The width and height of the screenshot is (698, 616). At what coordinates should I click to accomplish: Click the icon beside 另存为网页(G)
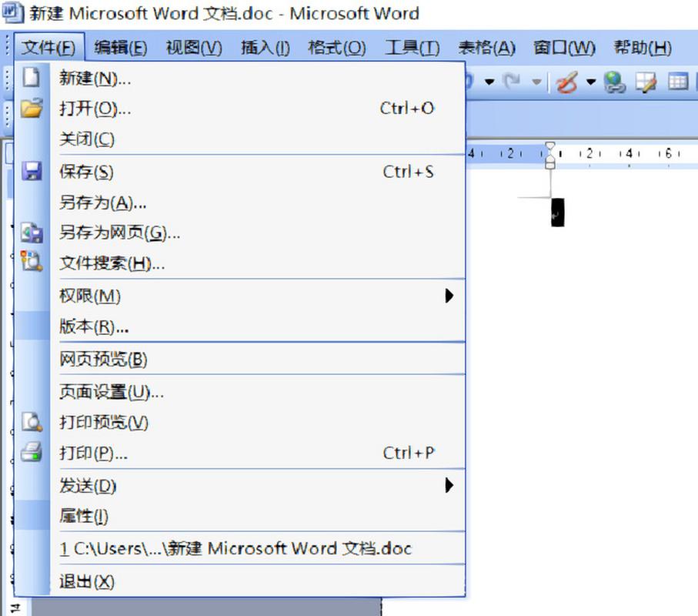coord(32,233)
